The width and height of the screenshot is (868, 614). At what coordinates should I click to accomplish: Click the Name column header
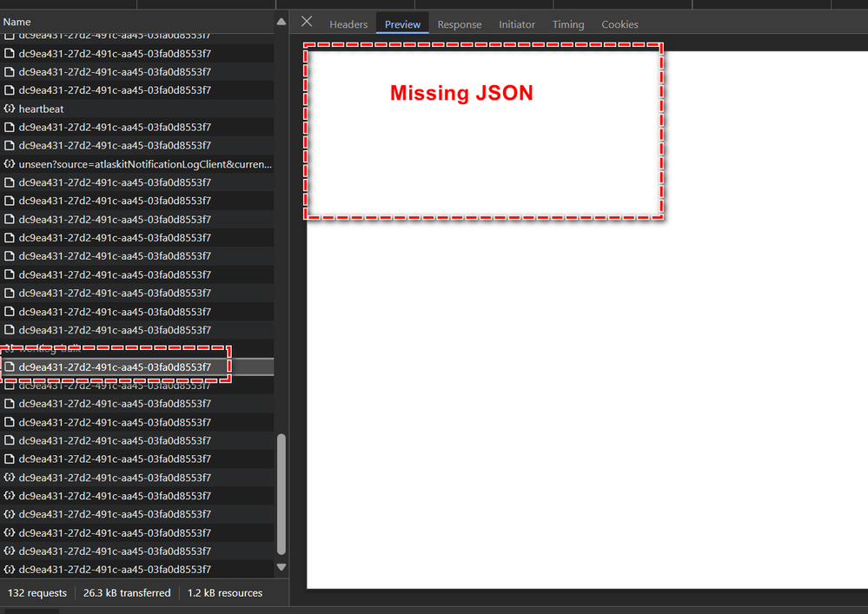tap(17, 21)
